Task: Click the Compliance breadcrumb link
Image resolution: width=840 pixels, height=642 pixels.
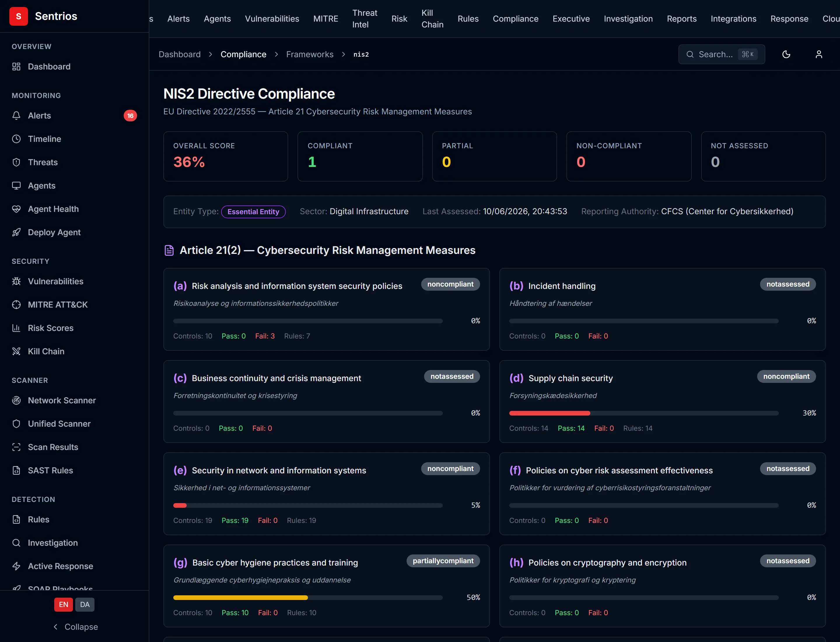Action: (x=243, y=54)
